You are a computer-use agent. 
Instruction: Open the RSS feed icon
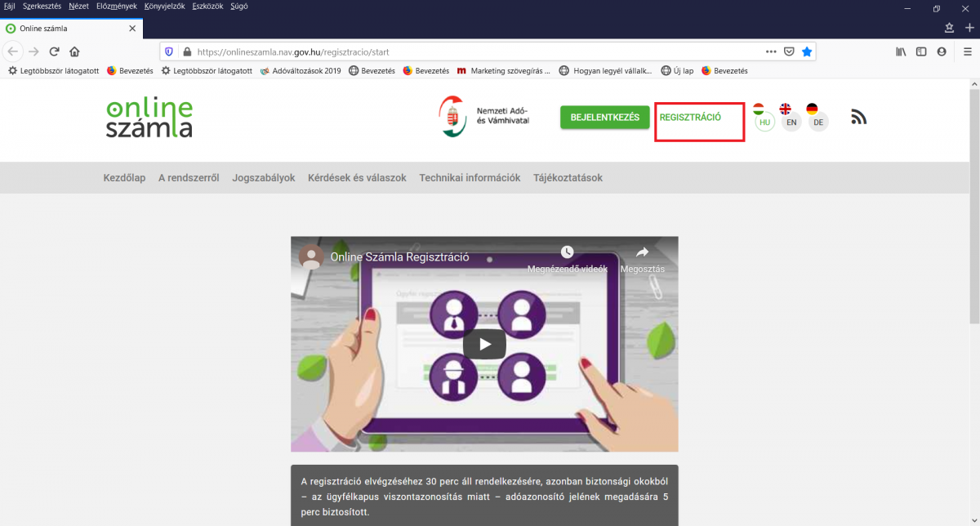(858, 117)
